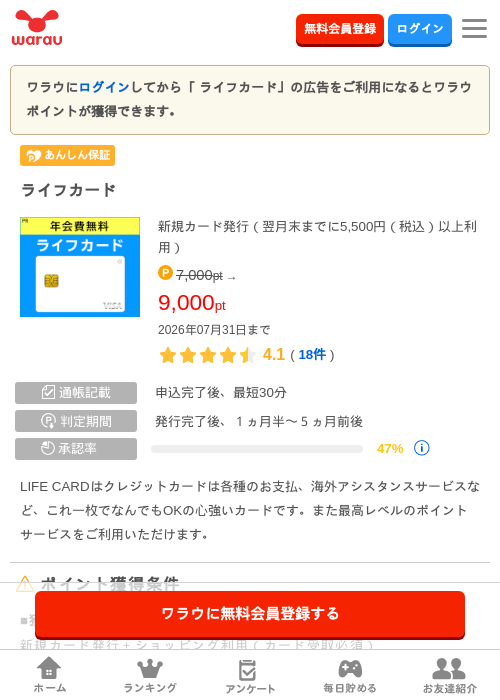Click the 47% approval rate progress bar
The width and height of the screenshot is (500, 700).
pyautogui.click(x=257, y=449)
